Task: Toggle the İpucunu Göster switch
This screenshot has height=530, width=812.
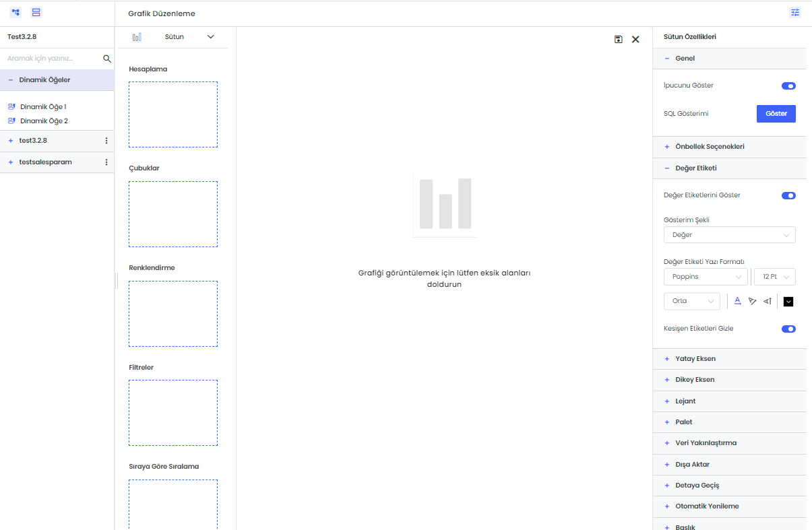Action: [788, 86]
